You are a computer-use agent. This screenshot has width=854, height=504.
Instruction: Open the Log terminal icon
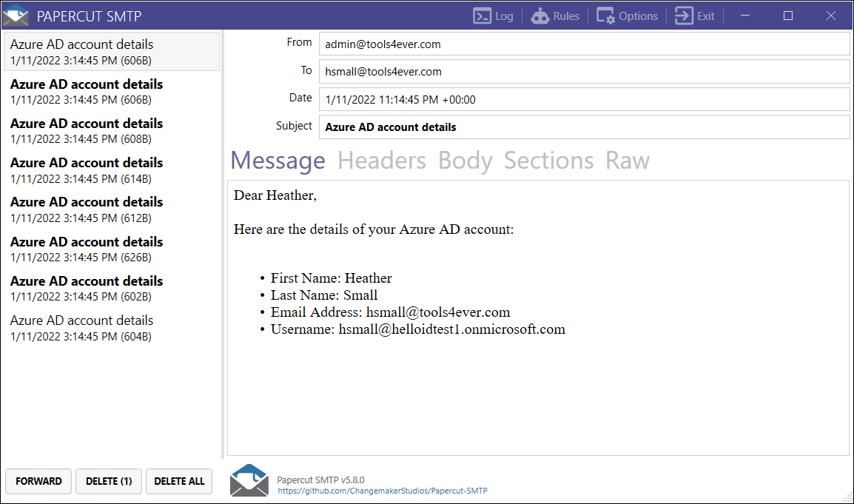[x=483, y=16]
